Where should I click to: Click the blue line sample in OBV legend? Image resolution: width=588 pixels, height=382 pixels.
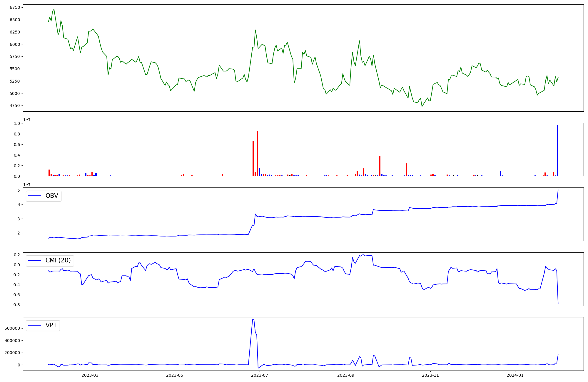[35, 196]
